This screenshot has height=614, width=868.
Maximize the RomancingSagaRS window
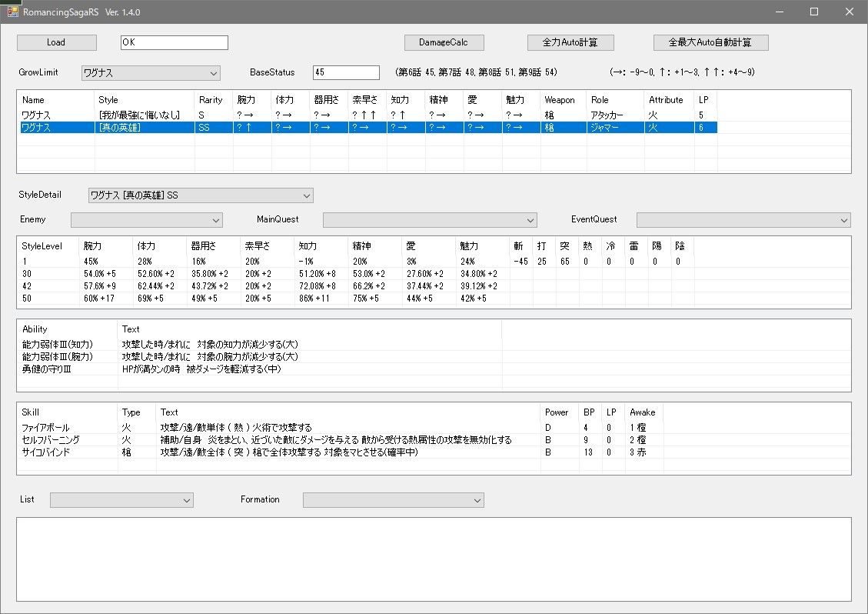(813, 12)
